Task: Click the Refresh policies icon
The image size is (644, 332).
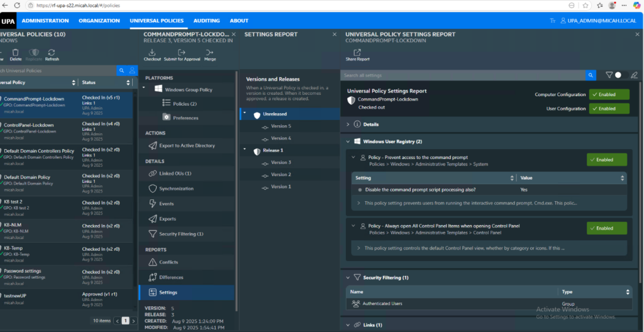Action: [52, 52]
